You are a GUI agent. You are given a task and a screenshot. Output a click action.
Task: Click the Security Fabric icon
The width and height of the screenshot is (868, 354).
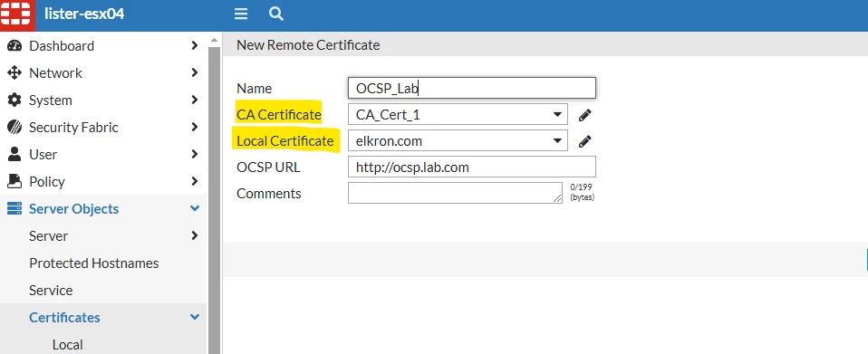(14, 128)
